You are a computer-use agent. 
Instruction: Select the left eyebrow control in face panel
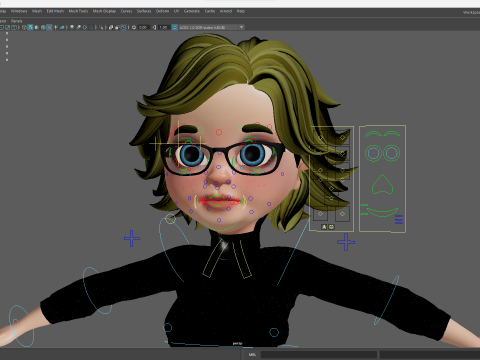click(373, 134)
